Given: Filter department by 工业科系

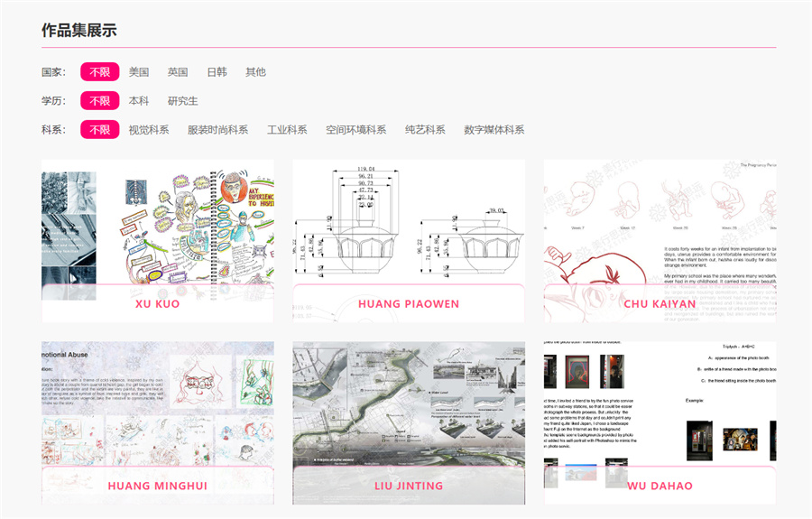Looking at the screenshot, I should click(287, 129).
